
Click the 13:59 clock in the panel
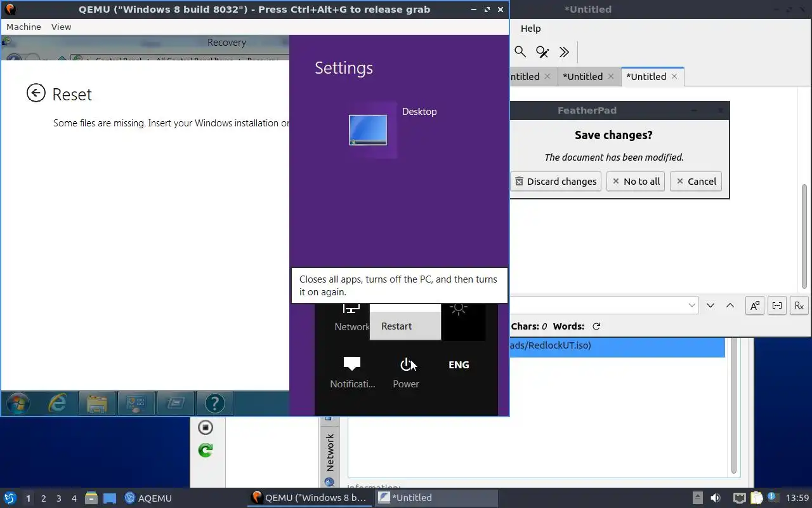[797, 498]
